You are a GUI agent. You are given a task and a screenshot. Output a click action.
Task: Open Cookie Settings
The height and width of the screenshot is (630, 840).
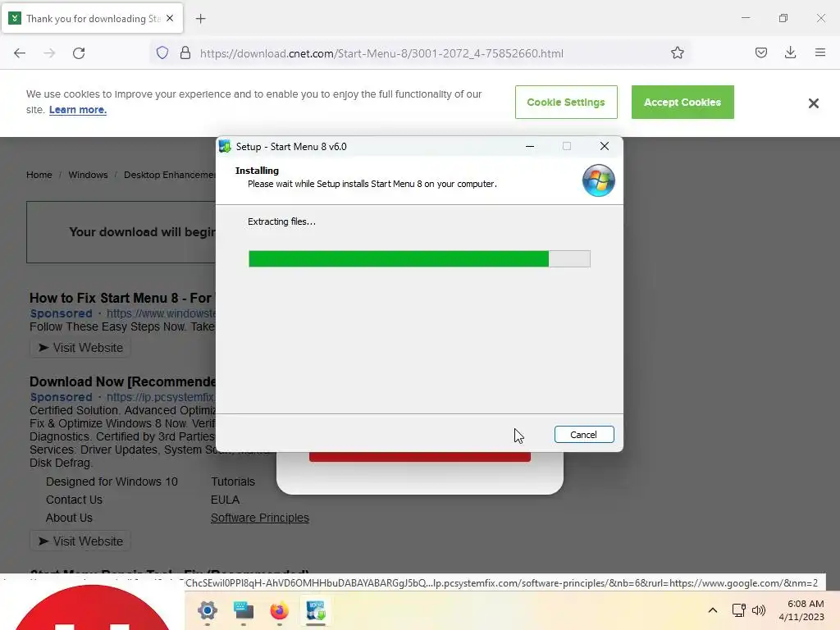point(566,103)
